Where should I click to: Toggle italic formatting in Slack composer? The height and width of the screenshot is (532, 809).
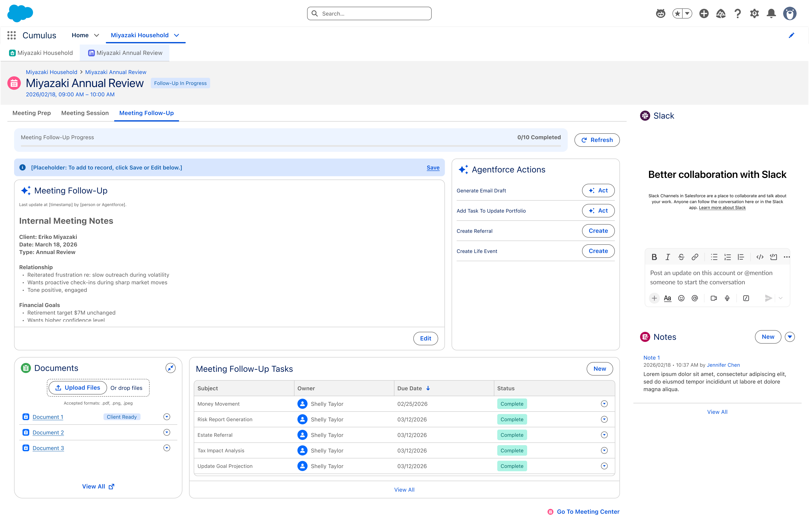(x=668, y=257)
